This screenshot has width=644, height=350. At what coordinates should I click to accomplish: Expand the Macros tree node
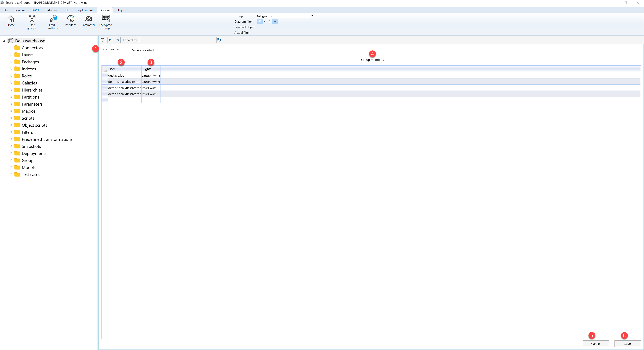coord(11,111)
